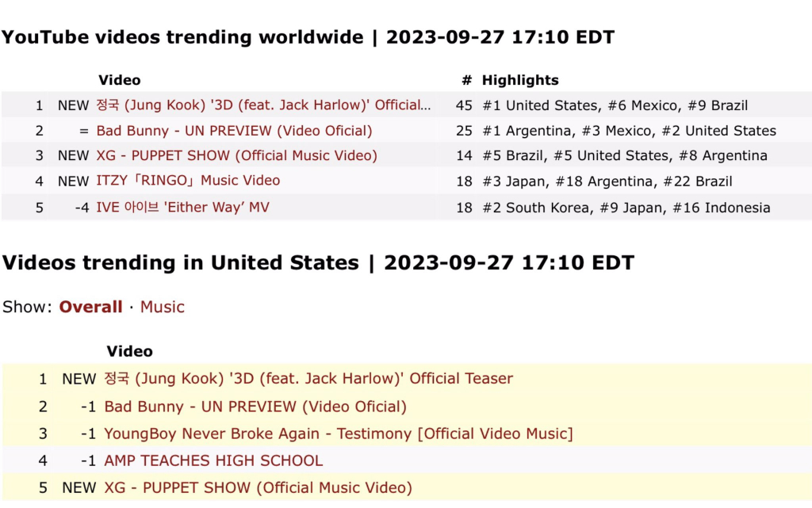Screen dimensions: 812x508
Task: Open IVE 'Either Way' MV link
Action: (183, 208)
